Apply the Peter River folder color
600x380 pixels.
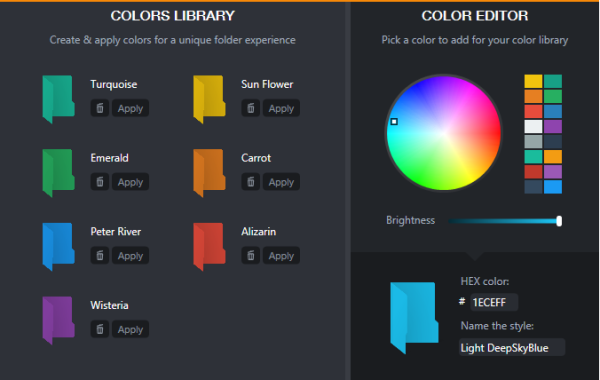130,255
